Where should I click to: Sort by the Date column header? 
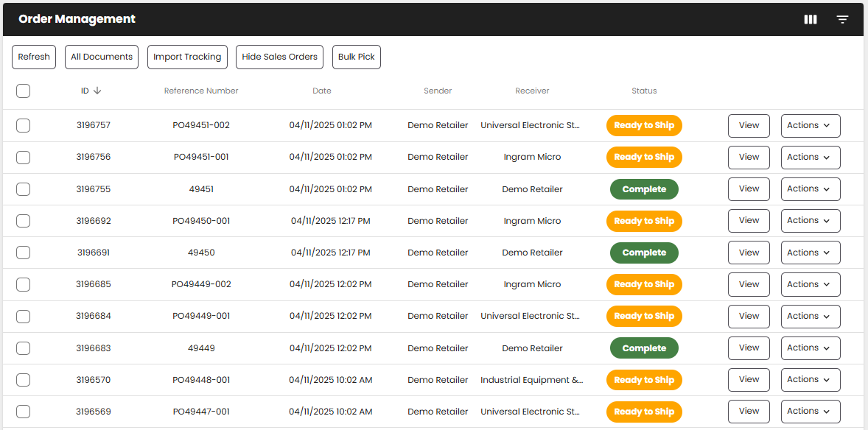322,91
